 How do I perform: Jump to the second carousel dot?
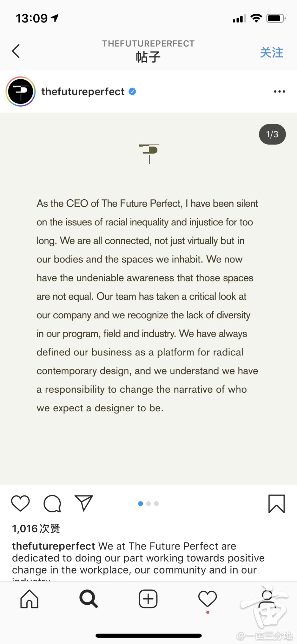(x=148, y=504)
